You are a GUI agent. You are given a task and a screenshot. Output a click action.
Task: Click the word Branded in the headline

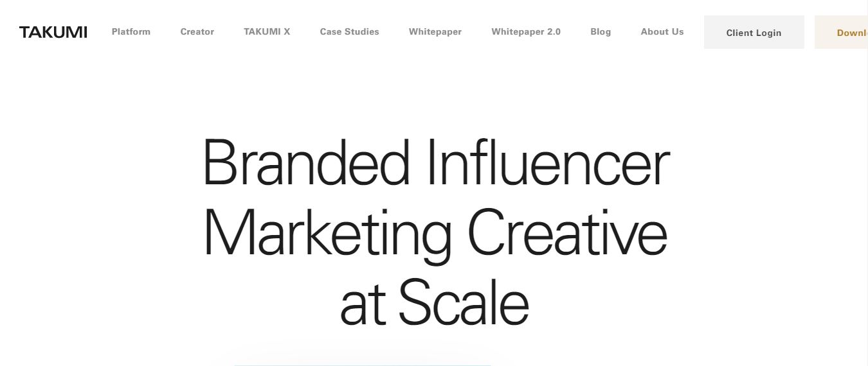tap(306, 162)
